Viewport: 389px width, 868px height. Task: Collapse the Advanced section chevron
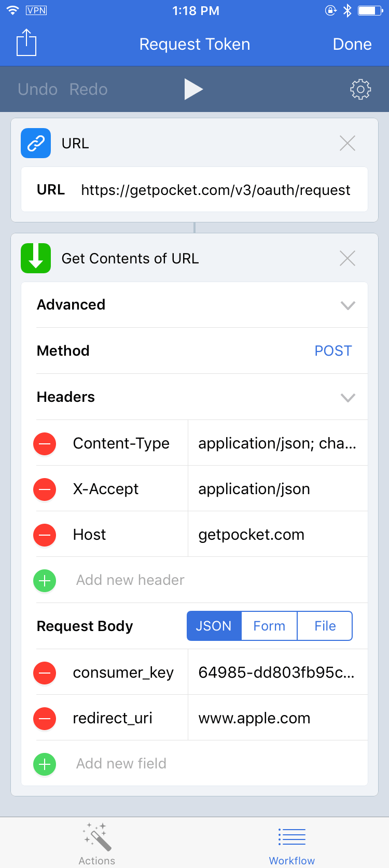(348, 305)
